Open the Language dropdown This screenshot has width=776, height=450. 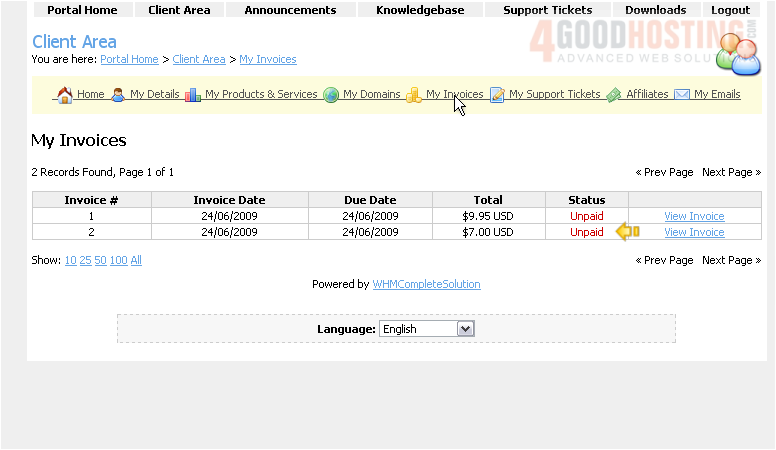[426, 329]
